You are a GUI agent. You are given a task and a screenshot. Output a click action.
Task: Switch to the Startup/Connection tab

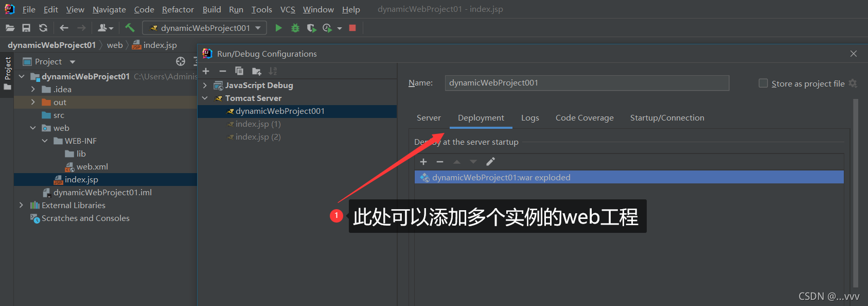(667, 118)
